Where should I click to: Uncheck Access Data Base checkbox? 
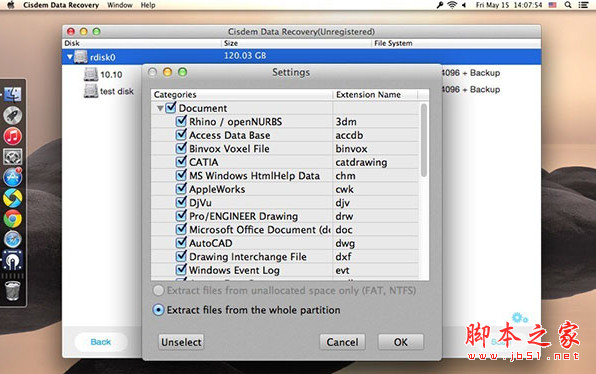pos(182,135)
